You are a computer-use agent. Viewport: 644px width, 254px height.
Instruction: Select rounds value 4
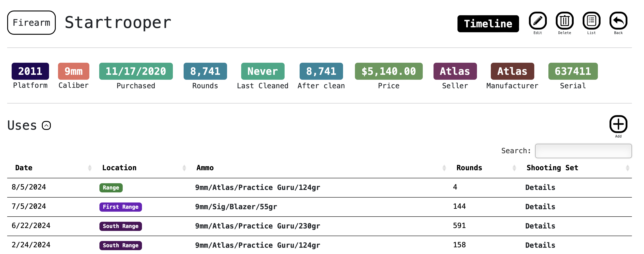click(455, 187)
